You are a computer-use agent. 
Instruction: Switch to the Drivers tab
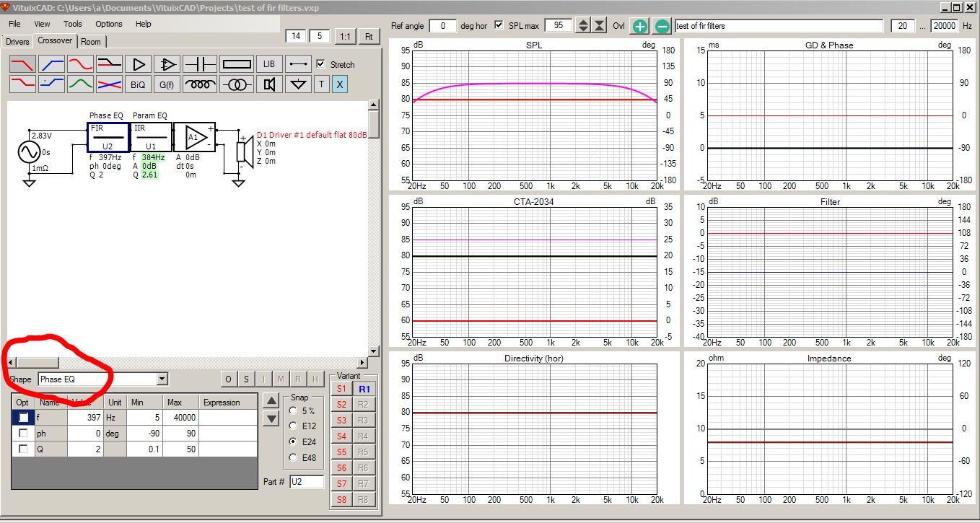[17, 42]
